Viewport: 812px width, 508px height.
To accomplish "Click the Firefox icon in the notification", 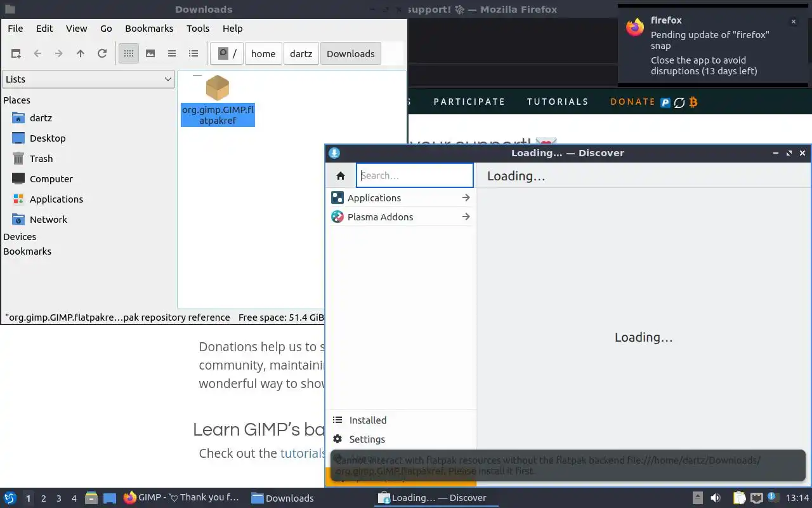I will (635, 27).
